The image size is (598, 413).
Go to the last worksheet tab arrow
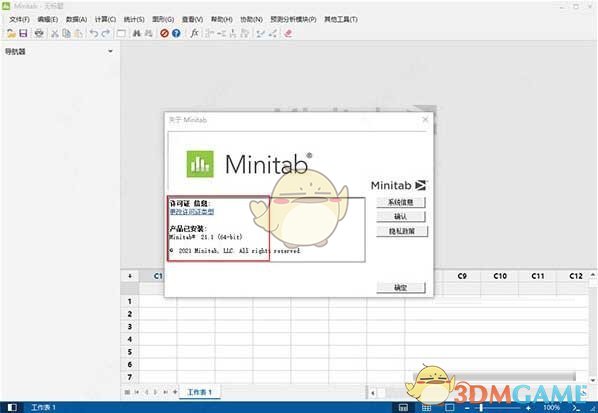click(x=166, y=392)
